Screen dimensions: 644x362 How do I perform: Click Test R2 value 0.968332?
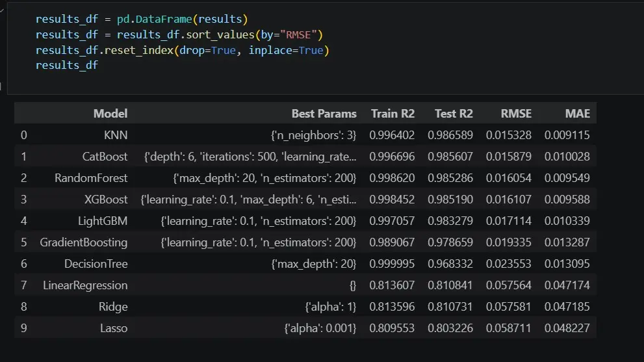coord(450,263)
